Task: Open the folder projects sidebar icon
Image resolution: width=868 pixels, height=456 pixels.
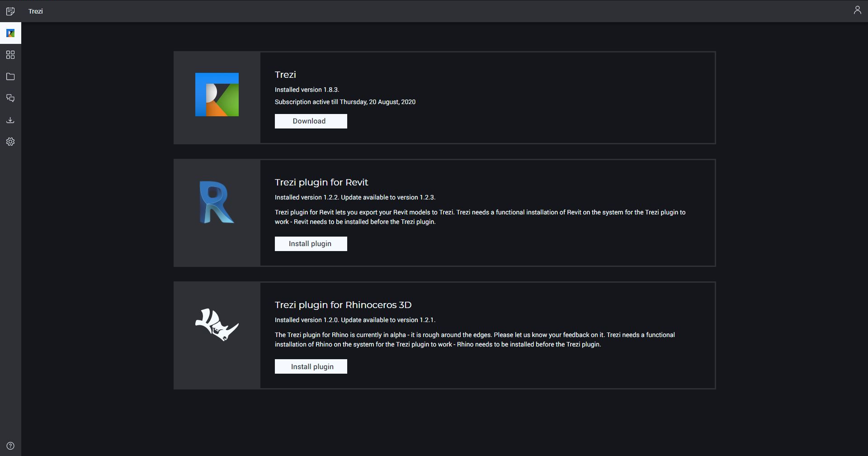Action: [10, 76]
